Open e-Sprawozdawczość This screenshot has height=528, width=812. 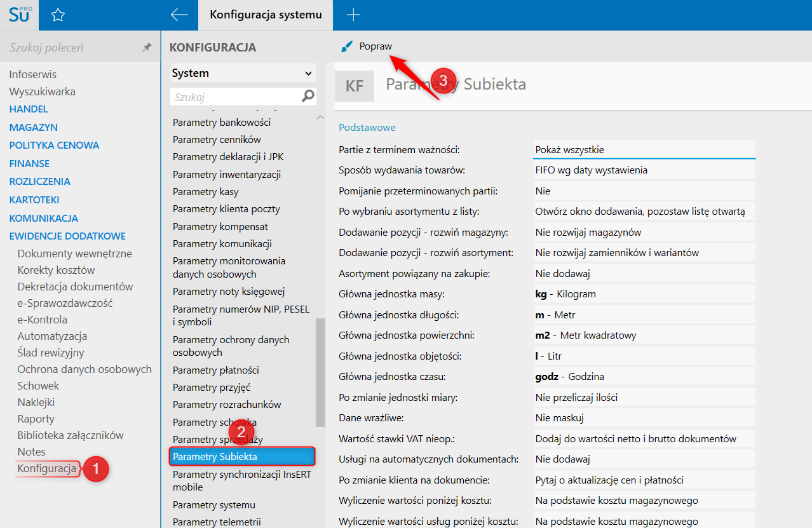pyautogui.click(x=65, y=303)
